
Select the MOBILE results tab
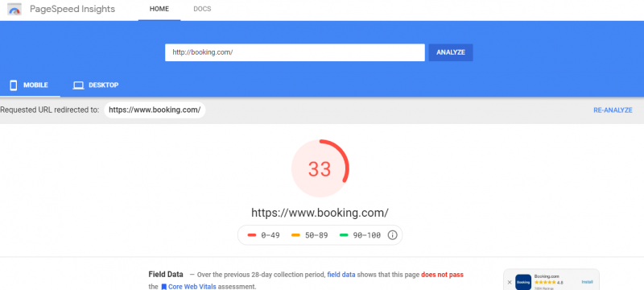tap(29, 85)
